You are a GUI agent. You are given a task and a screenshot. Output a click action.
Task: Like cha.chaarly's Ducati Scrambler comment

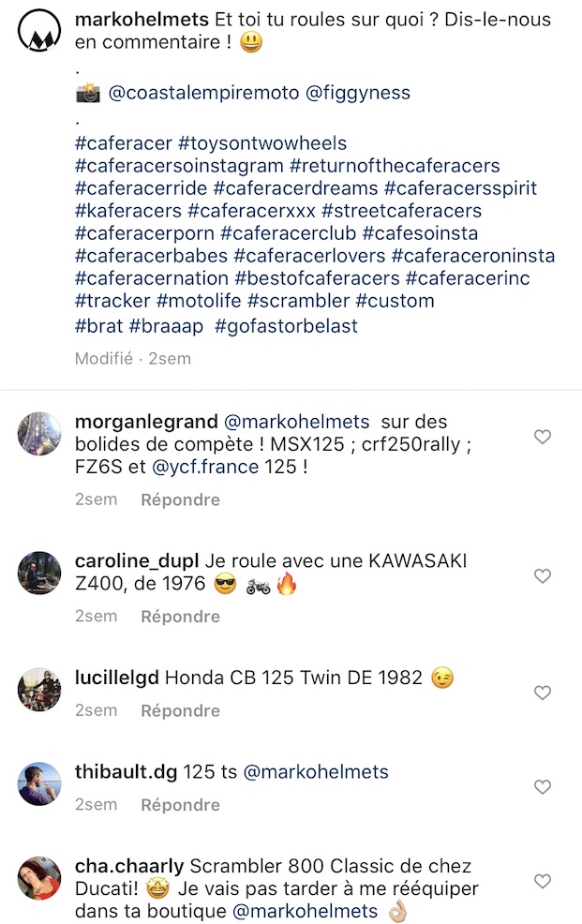pyautogui.click(x=542, y=881)
